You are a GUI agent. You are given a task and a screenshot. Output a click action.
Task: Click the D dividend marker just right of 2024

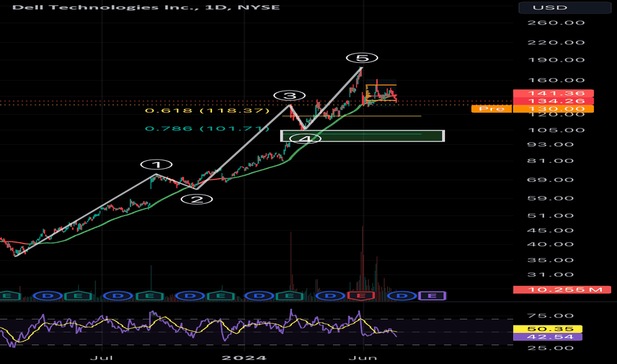(259, 296)
